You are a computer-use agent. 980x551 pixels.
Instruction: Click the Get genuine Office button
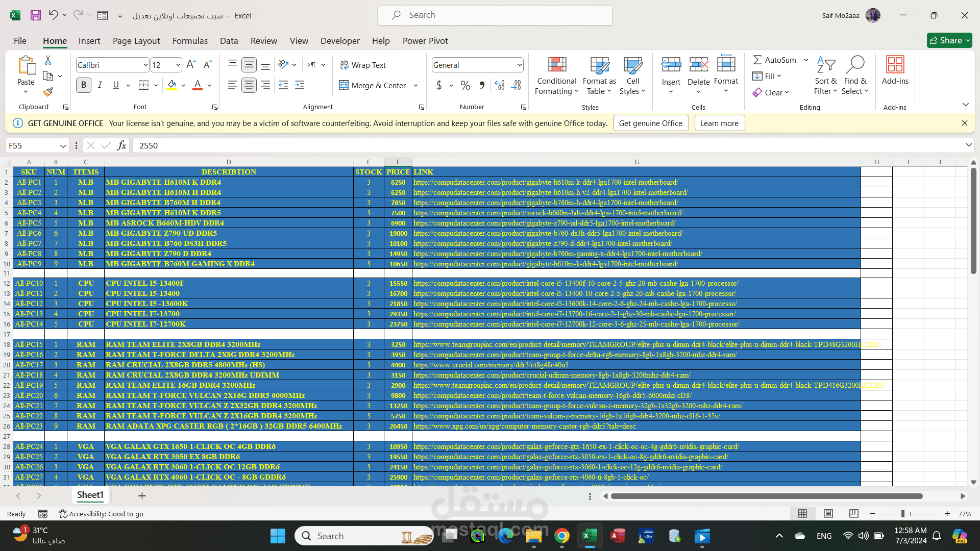tap(651, 123)
